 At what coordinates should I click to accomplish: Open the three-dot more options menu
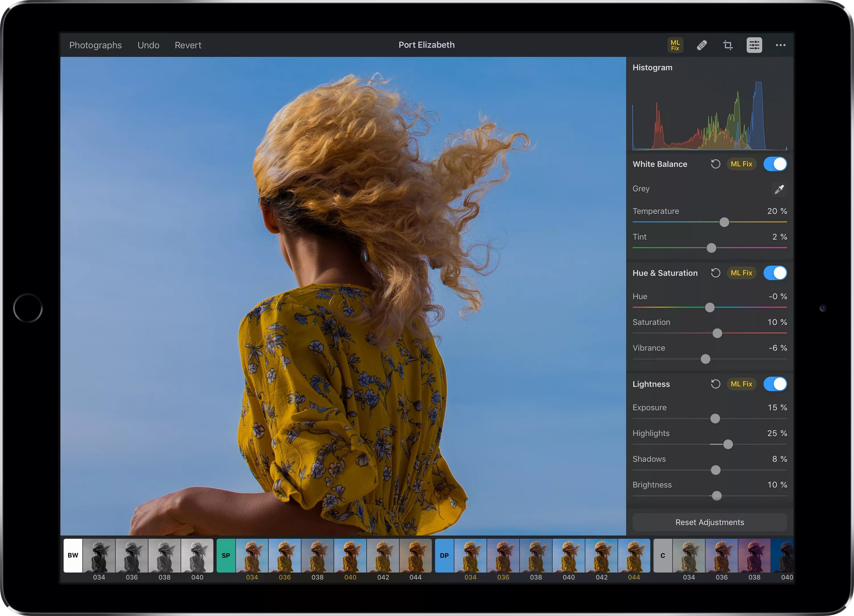pyautogui.click(x=780, y=45)
